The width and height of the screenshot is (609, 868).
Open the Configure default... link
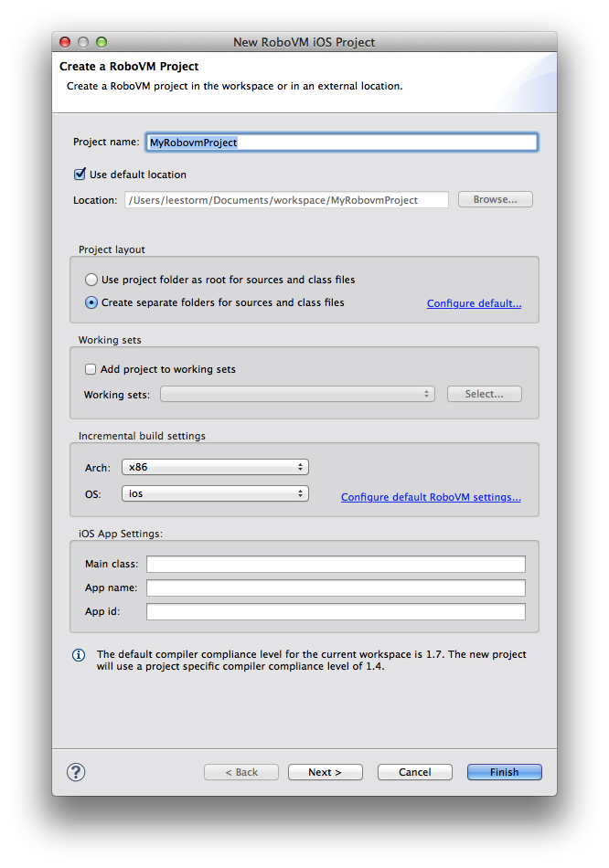475,303
